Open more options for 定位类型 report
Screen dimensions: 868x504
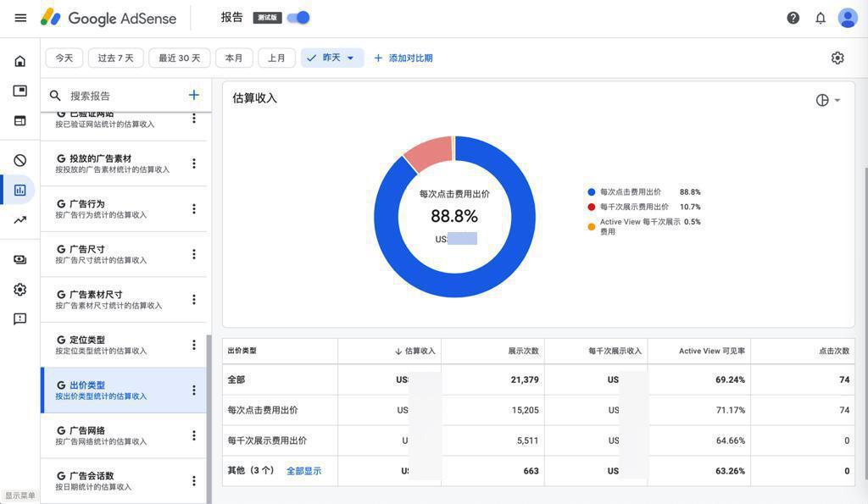pos(194,345)
